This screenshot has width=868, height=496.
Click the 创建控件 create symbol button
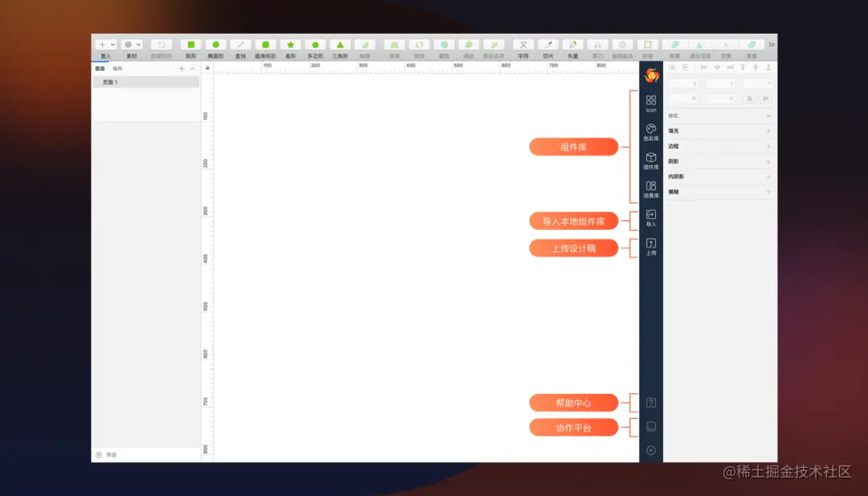(162, 45)
